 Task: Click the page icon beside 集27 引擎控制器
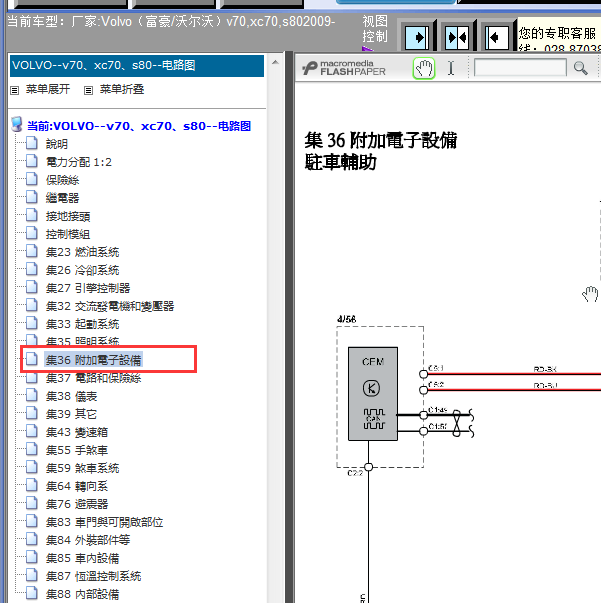click(32, 287)
